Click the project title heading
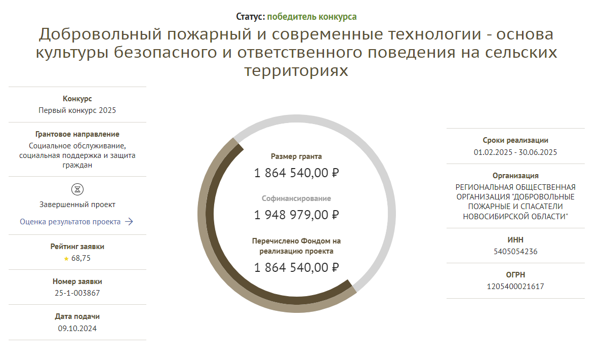 pyautogui.click(x=296, y=52)
